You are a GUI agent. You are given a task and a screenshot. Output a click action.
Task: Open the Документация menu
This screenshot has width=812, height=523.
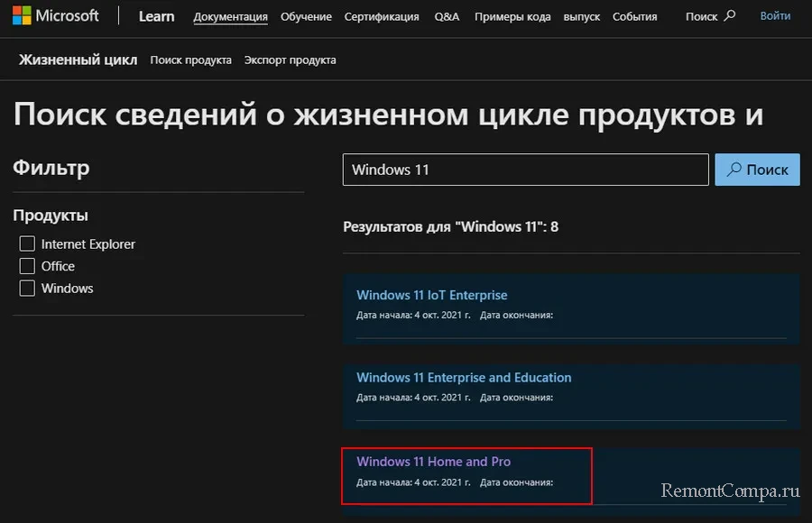[x=230, y=17]
